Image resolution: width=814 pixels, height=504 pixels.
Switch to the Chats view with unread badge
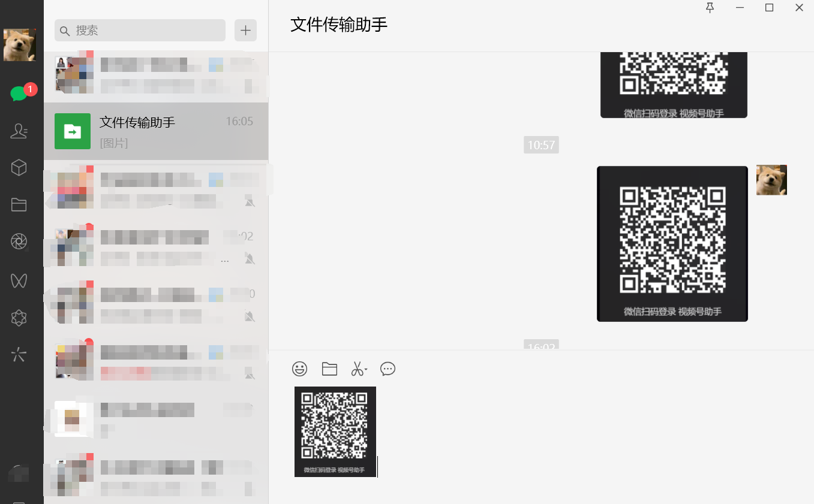point(19,93)
